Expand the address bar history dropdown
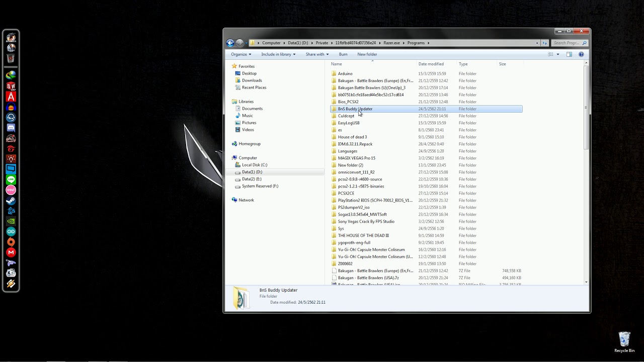The height and width of the screenshot is (362, 644). pos(537,43)
